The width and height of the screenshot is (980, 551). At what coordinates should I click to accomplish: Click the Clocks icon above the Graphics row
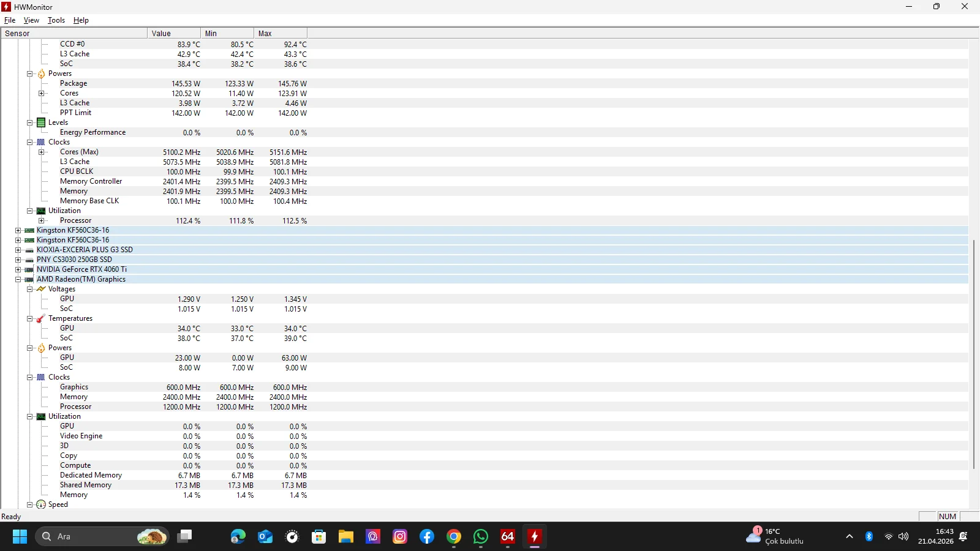pos(41,377)
